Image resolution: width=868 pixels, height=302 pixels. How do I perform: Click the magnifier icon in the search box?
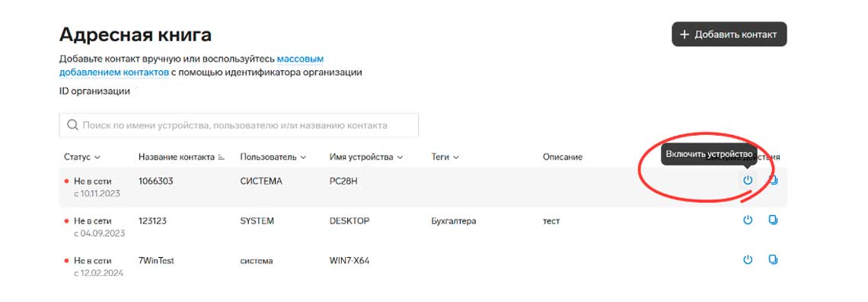(x=72, y=125)
